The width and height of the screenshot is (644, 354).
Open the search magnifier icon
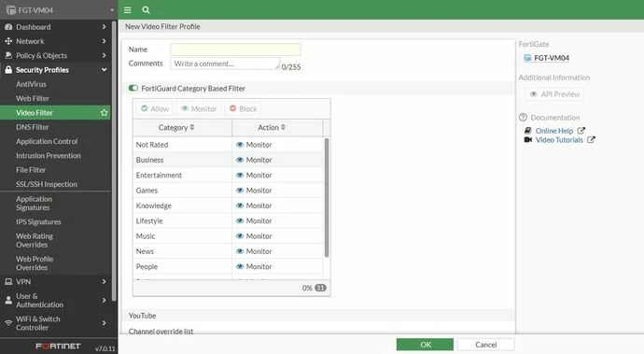click(146, 10)
